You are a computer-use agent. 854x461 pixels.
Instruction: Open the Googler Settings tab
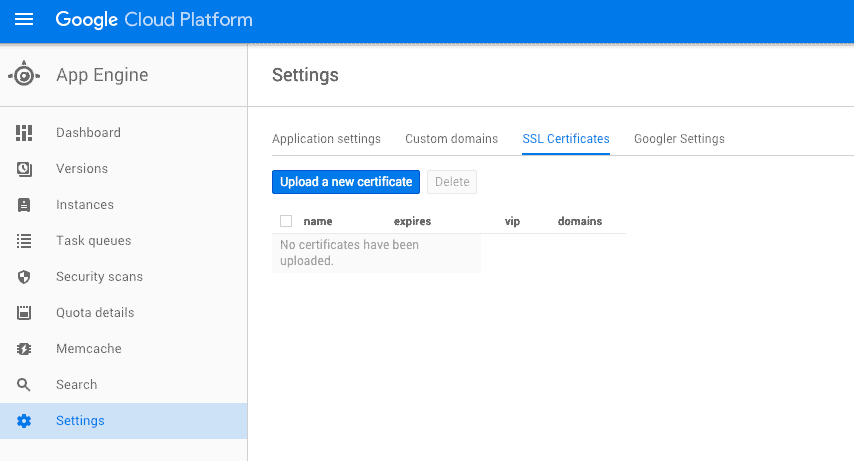click(x=679, y=138)
